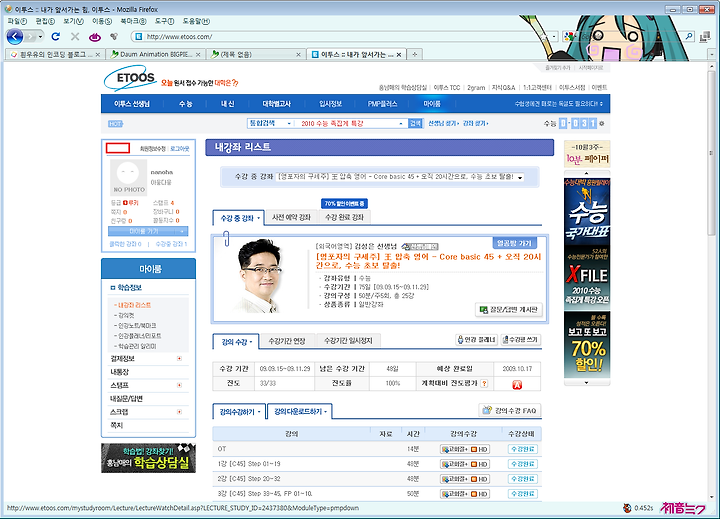The image size is (720, 519).
Task: Go to 수능 in the navigation bar
Action: point(186,104)
